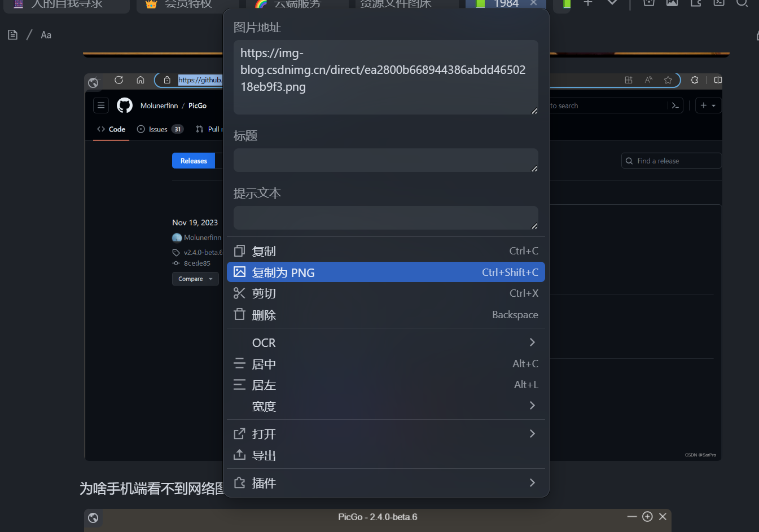Click into the 标题 input field
The image size is (759, 532).
[385, 160]
